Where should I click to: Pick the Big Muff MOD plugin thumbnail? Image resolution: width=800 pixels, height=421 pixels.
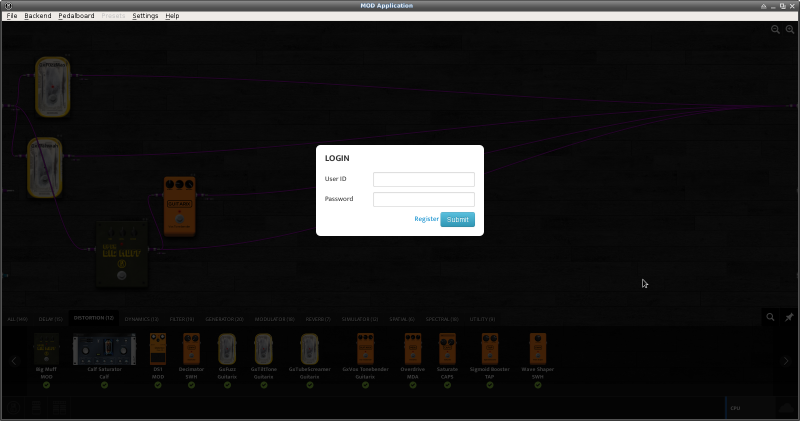[x=46, y=349]
